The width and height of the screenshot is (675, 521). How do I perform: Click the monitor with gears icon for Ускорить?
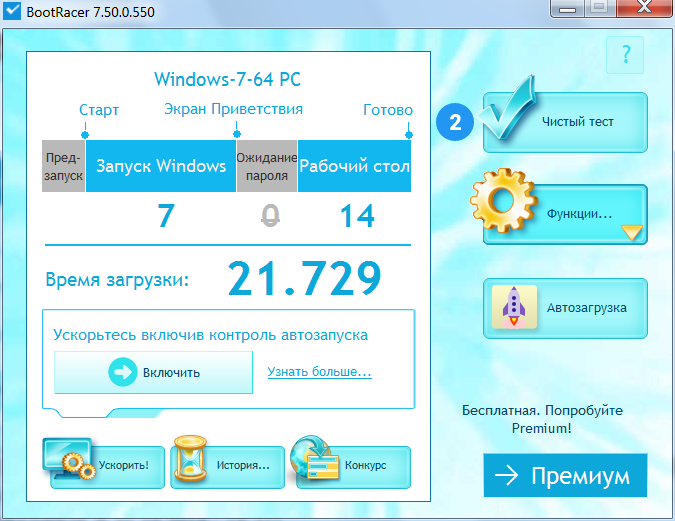(x=69, y=459)
